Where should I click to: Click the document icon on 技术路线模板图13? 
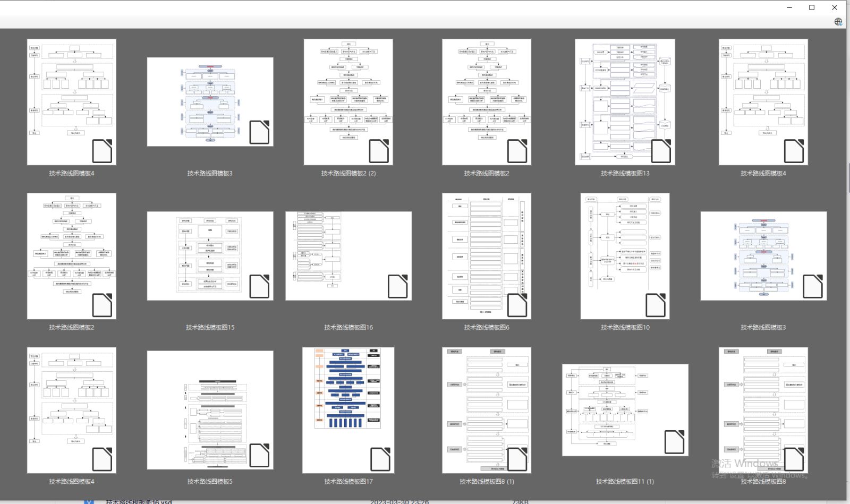coord(661,151)
